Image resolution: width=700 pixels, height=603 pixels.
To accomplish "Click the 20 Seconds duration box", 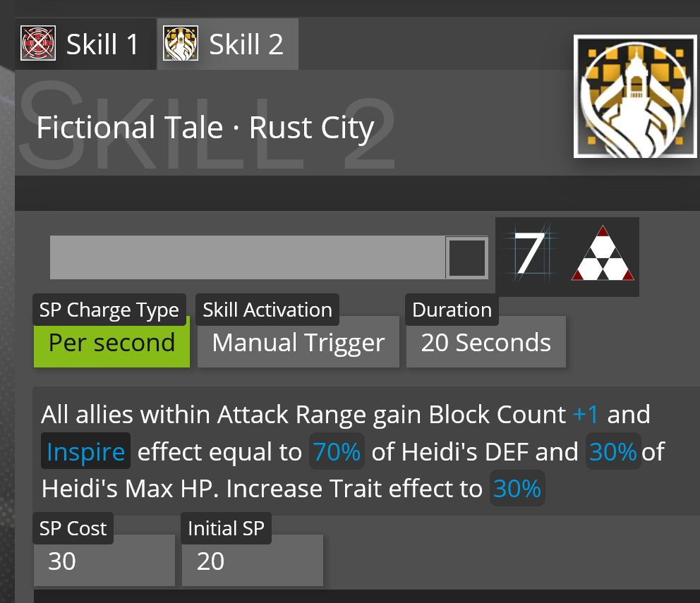I will (x=485, y=343).
